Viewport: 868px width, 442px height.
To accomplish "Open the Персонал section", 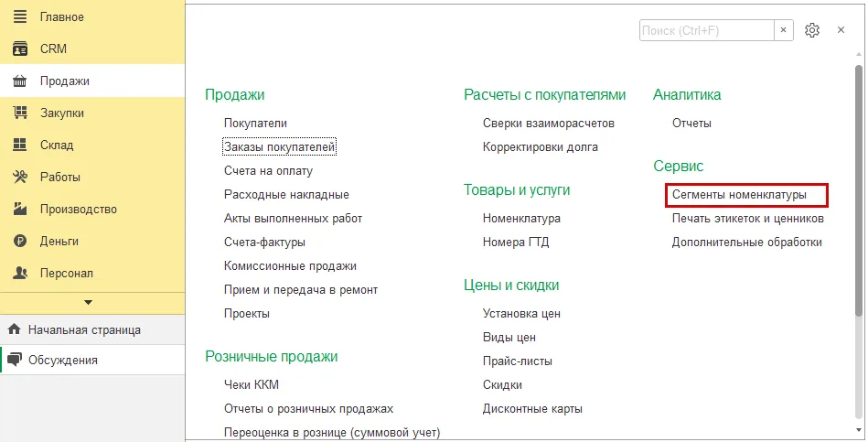I will (92, 273).
